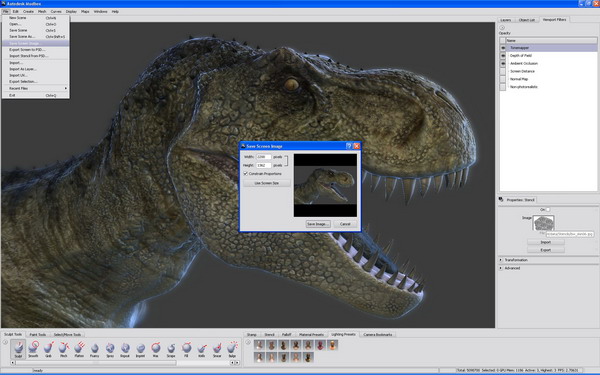Open the Display menu

point(71,11)
